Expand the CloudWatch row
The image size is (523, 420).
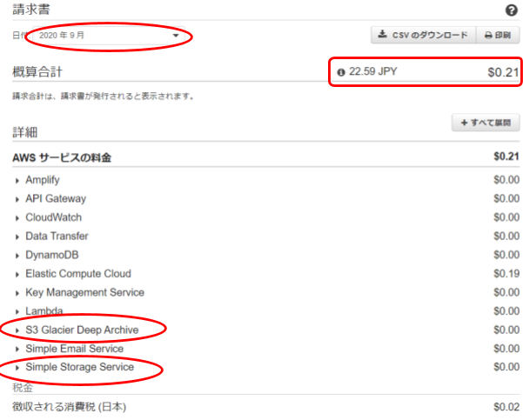tap(17, 218)
